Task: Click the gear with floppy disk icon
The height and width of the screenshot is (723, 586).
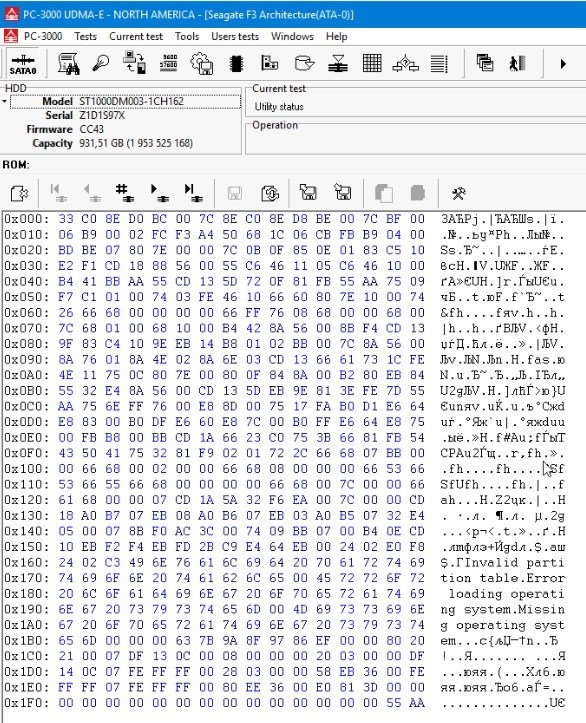Action: 202,63
